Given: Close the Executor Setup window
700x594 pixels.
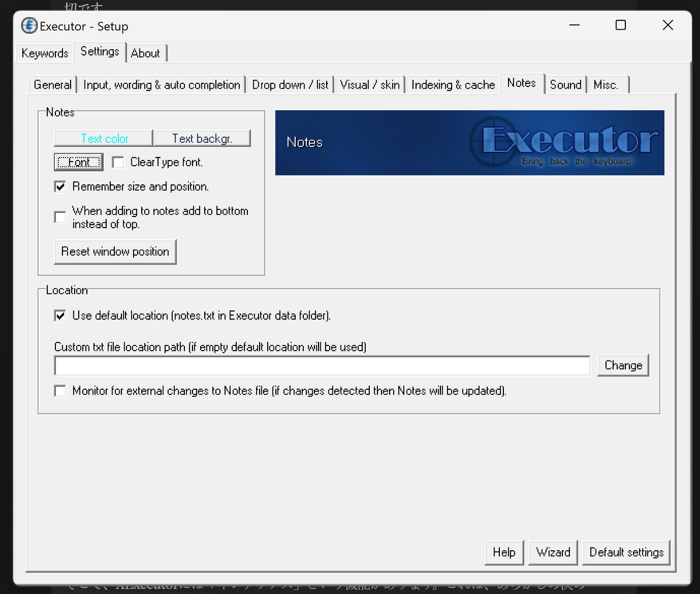Looking at the screenshot, I should coord(668,25).
